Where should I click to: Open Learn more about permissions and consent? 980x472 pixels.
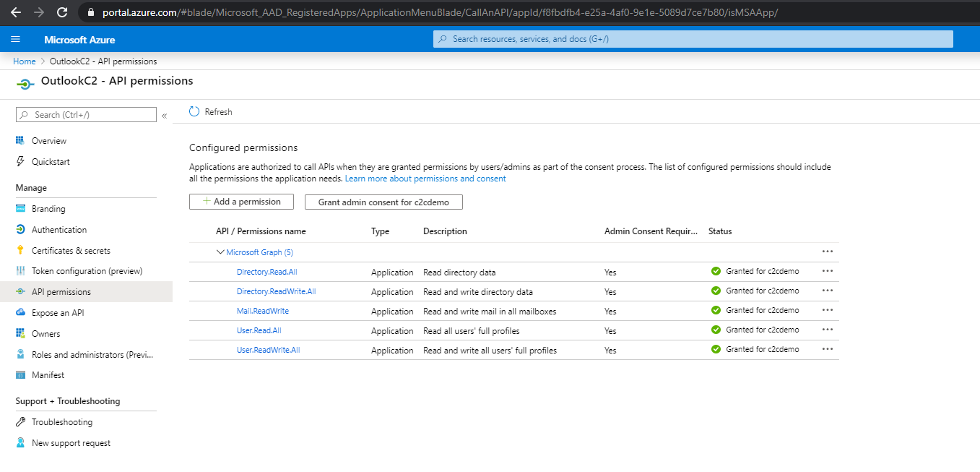(425, 179)
